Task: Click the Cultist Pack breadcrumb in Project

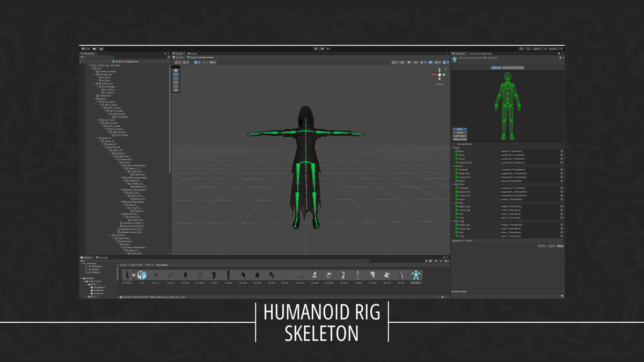Action: [x=136, y=265]
